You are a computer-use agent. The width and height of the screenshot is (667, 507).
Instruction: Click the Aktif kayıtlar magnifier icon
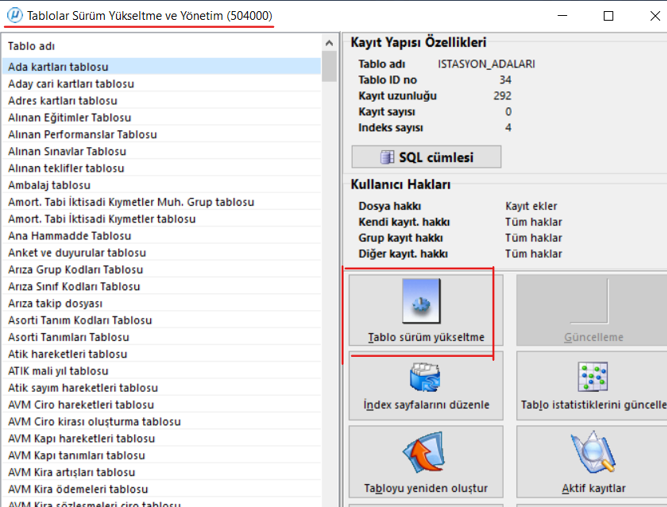pyautogui.click(x=593, y=452)
